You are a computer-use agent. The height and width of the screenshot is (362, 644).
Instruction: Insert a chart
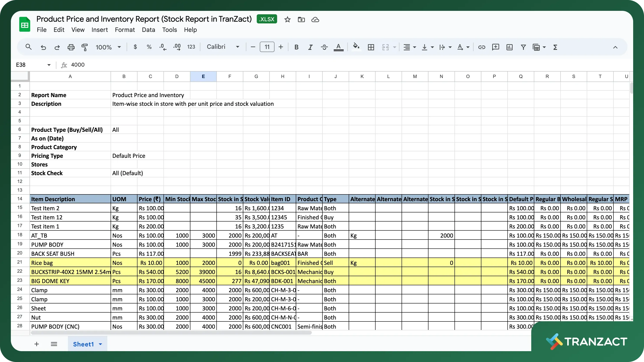pyautogui.click(x=510, y=47)
